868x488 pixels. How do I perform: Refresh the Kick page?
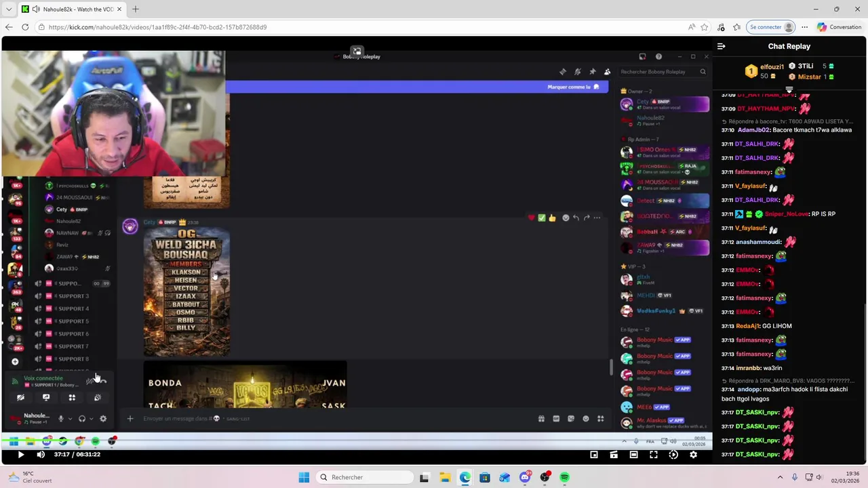coord(25,27)
